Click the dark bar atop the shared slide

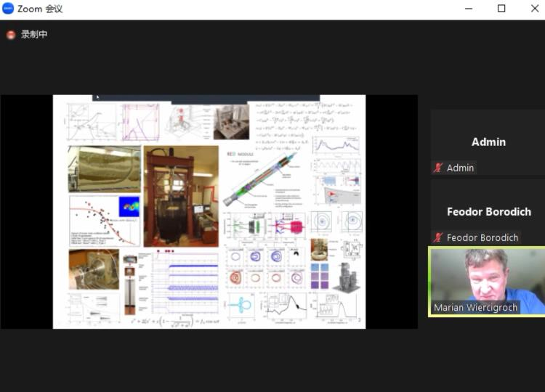206,98
